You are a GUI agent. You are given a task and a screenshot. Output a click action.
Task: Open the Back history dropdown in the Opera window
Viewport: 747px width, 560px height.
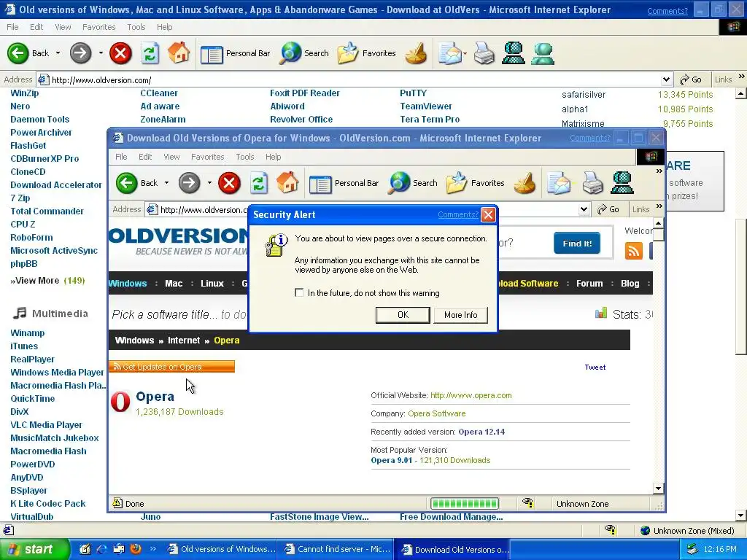pos(166,183)
